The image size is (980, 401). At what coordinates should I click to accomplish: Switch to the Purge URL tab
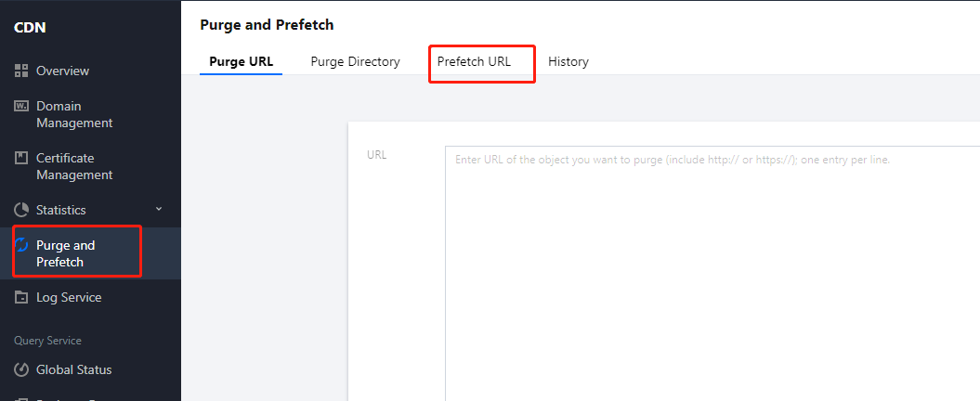pyautogui.click(x=242, y=61)
